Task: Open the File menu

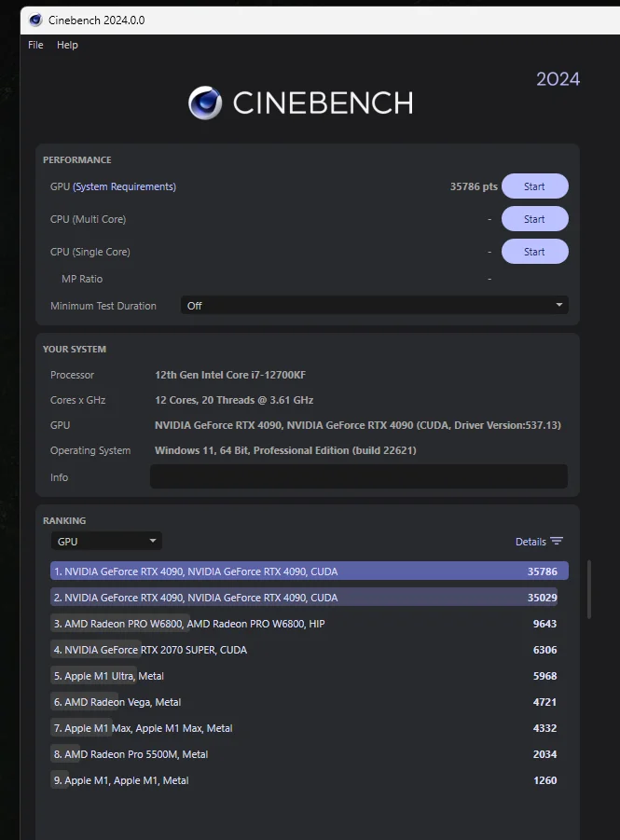Action: [35, 45]
